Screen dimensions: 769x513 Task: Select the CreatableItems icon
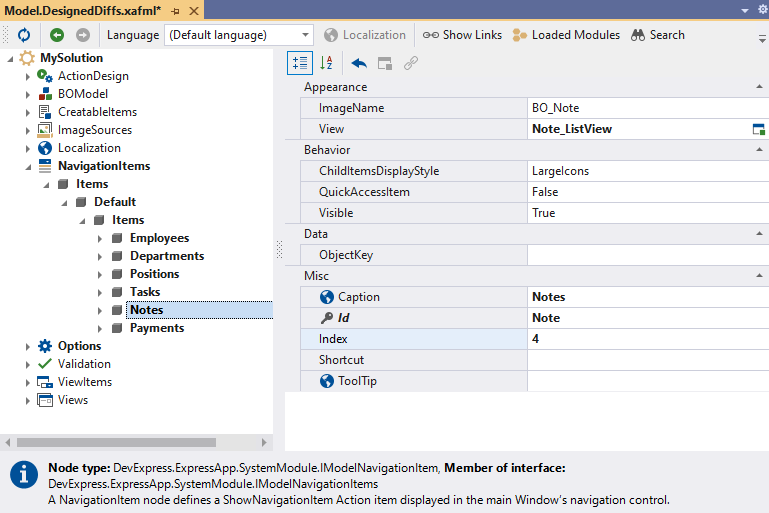(45, 112)
